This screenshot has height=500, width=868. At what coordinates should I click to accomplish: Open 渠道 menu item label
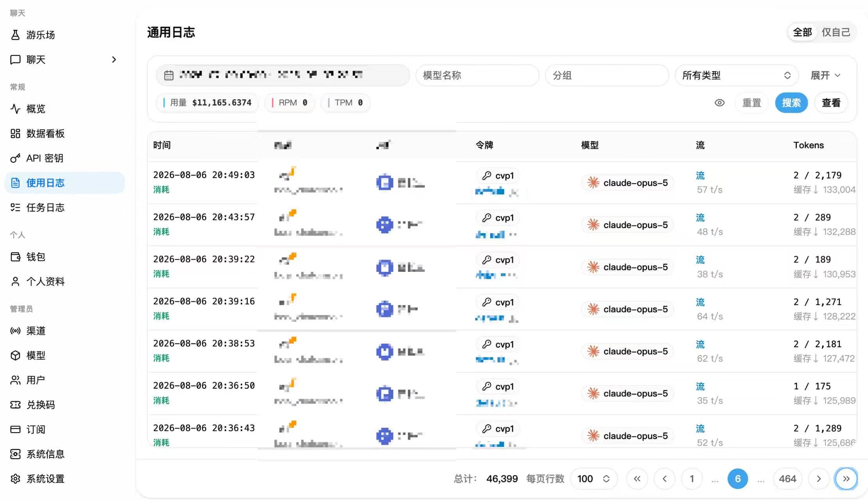pos(36,331)
